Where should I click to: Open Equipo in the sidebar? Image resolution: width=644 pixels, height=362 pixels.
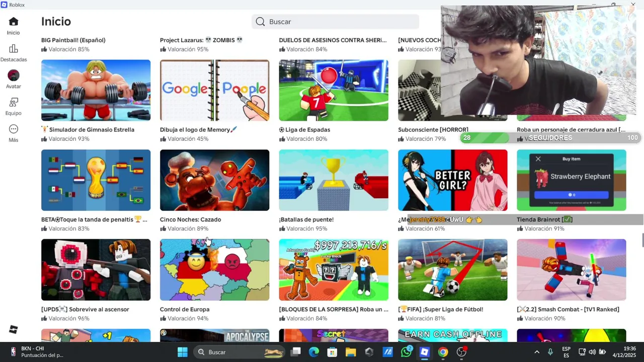coord(14,107)
